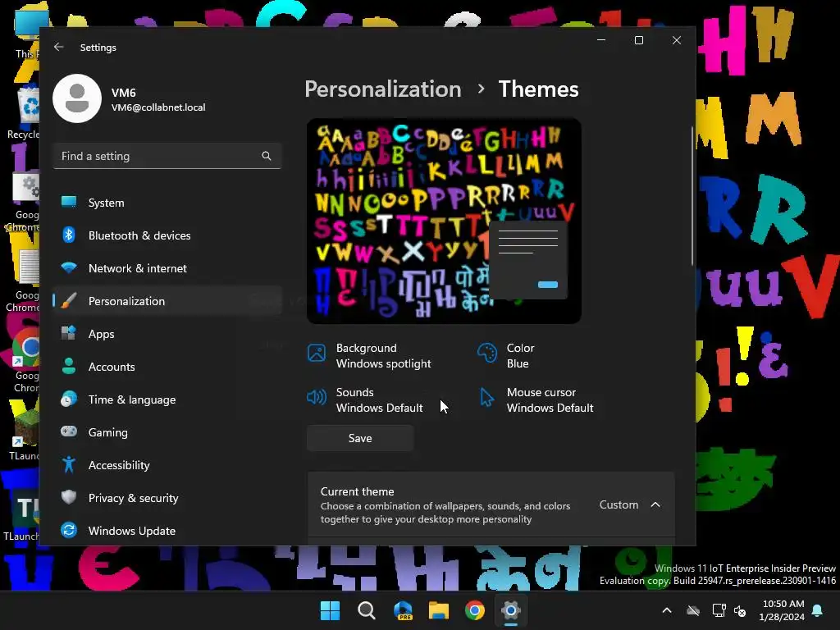Click the Background picture icon
This screenshot has height=630, width=840.
[317, 353]
